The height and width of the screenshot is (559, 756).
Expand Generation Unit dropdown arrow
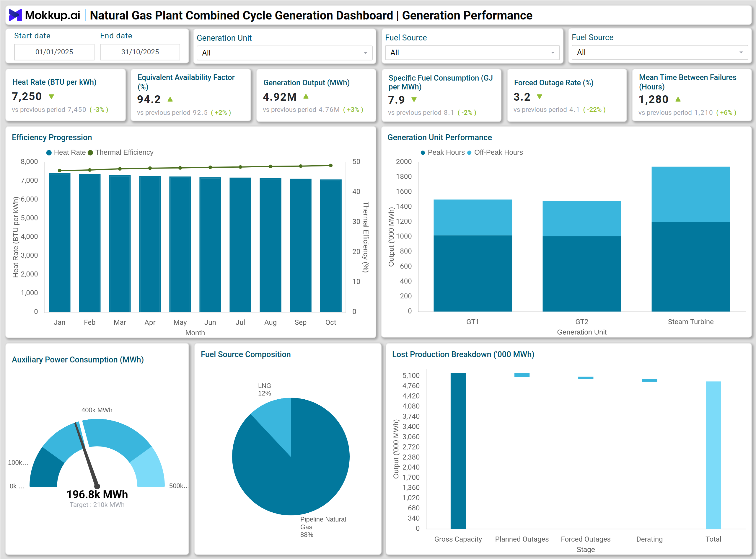(366, 53)
